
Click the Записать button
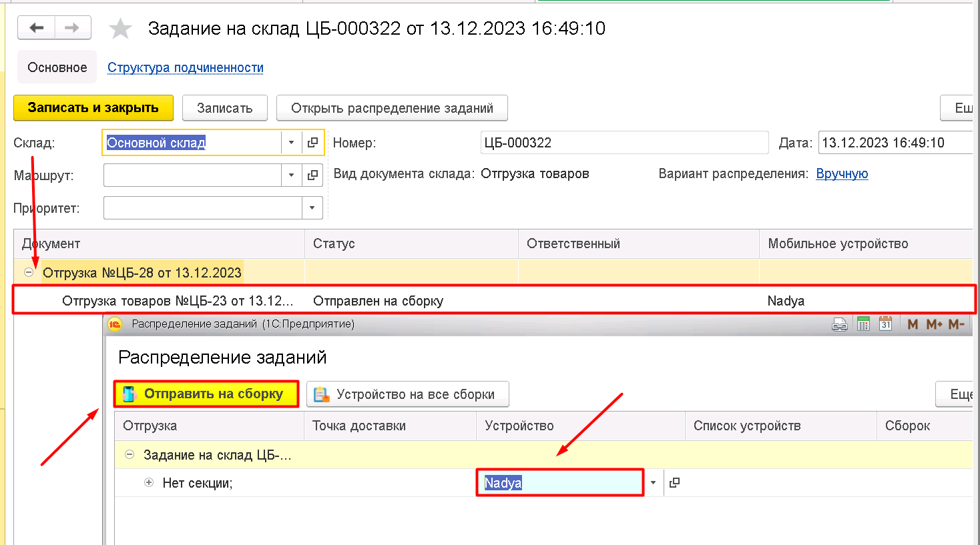(x=224, y=108)
